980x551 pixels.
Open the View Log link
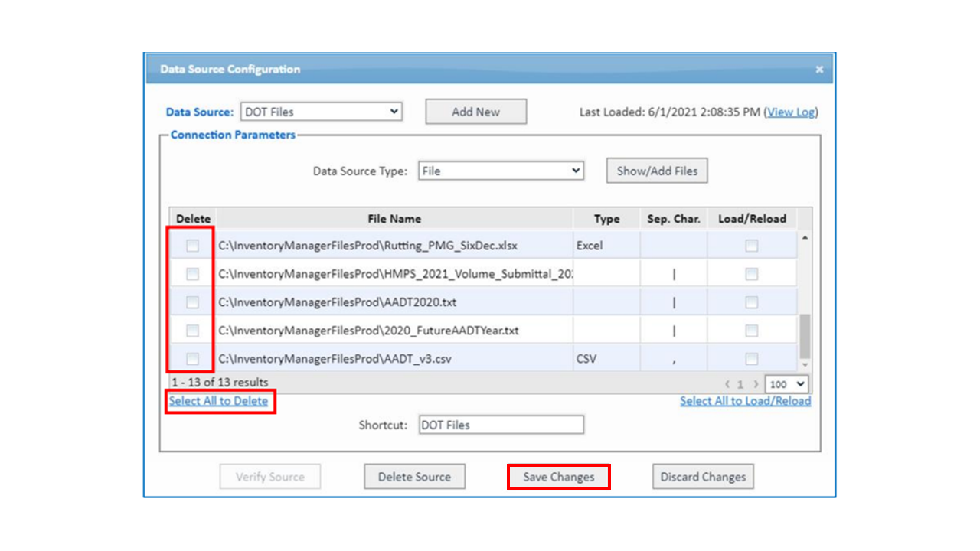click(791, 112)
